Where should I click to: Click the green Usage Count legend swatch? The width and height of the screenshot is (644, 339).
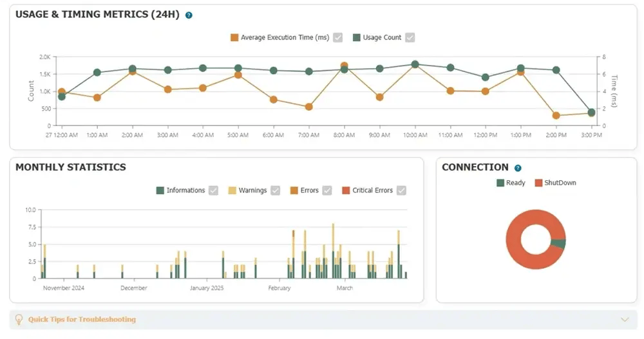(x=357, y=37)
